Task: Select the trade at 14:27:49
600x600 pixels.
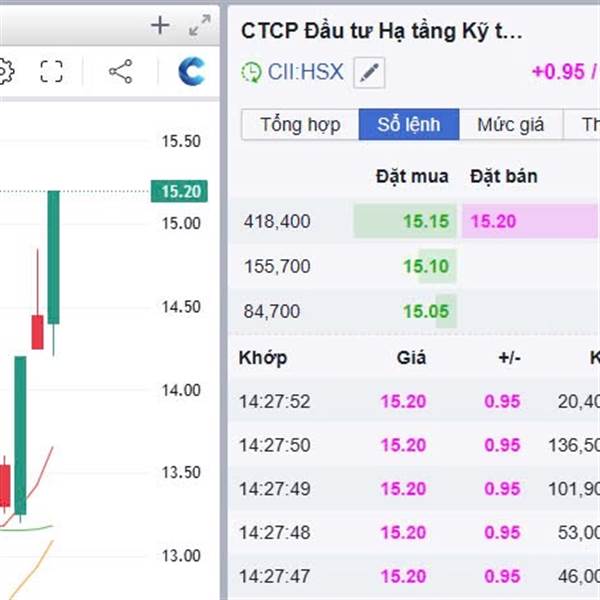Action: coord(414,489)
